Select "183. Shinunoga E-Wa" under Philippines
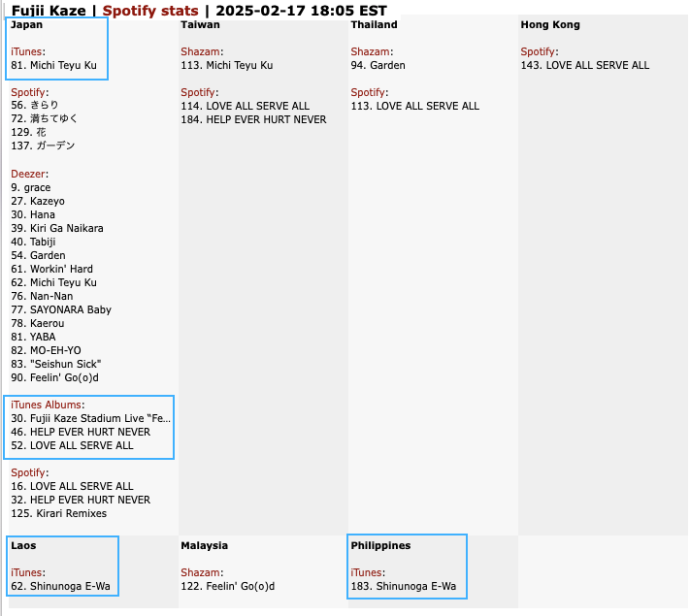The height and width of the screenshot is (616, 690). click(x=404, y=586)
